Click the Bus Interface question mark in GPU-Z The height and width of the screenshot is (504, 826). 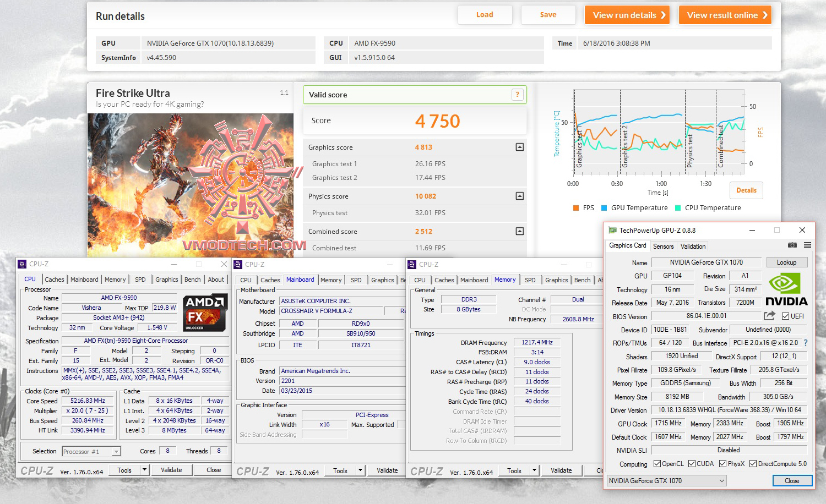click(x=806, y=343)
